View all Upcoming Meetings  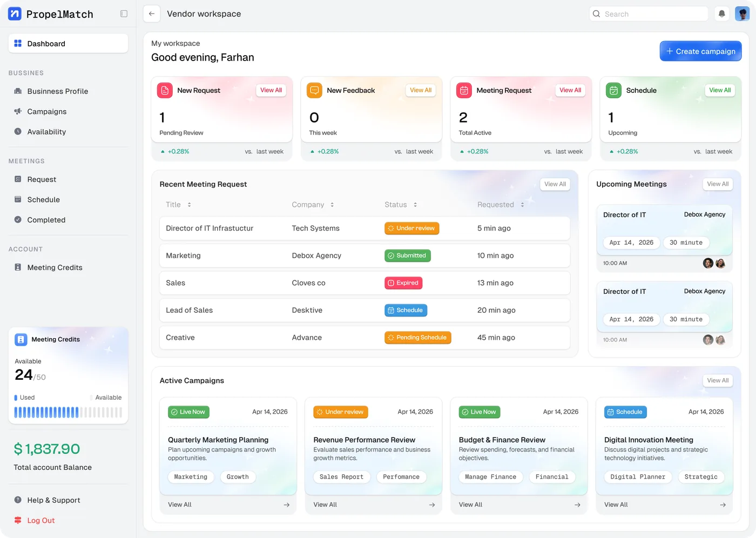click(x=718, y=184)
